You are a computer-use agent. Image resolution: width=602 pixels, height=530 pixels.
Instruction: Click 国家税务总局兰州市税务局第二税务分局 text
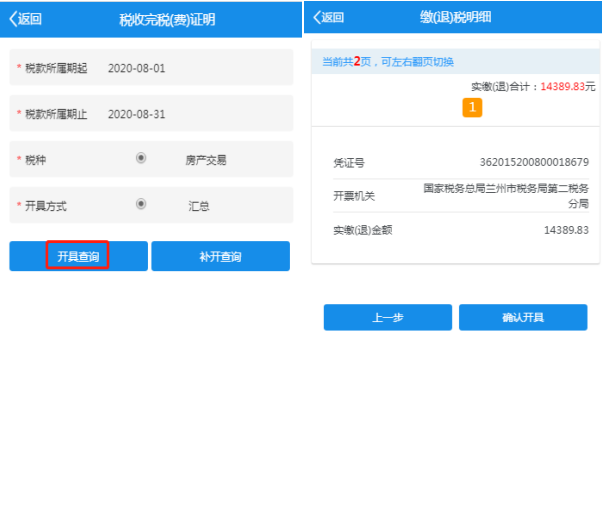pyautogui.click(x=506, y=196)
